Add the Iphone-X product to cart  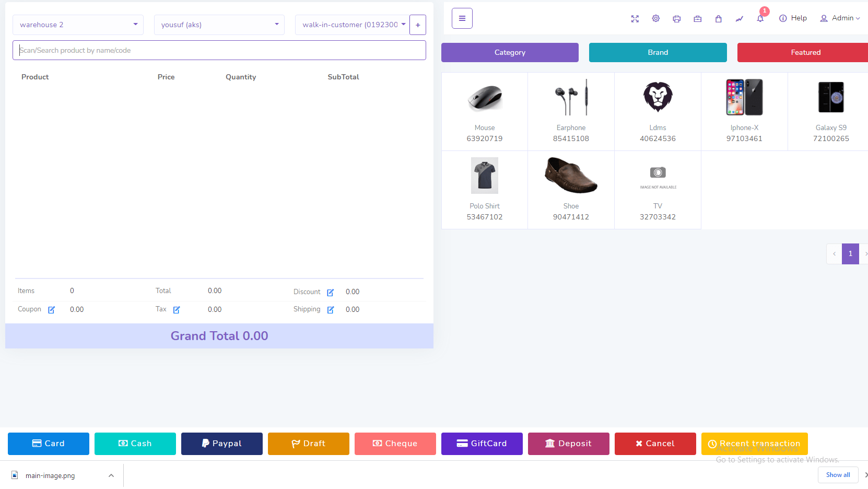point(744,111)
